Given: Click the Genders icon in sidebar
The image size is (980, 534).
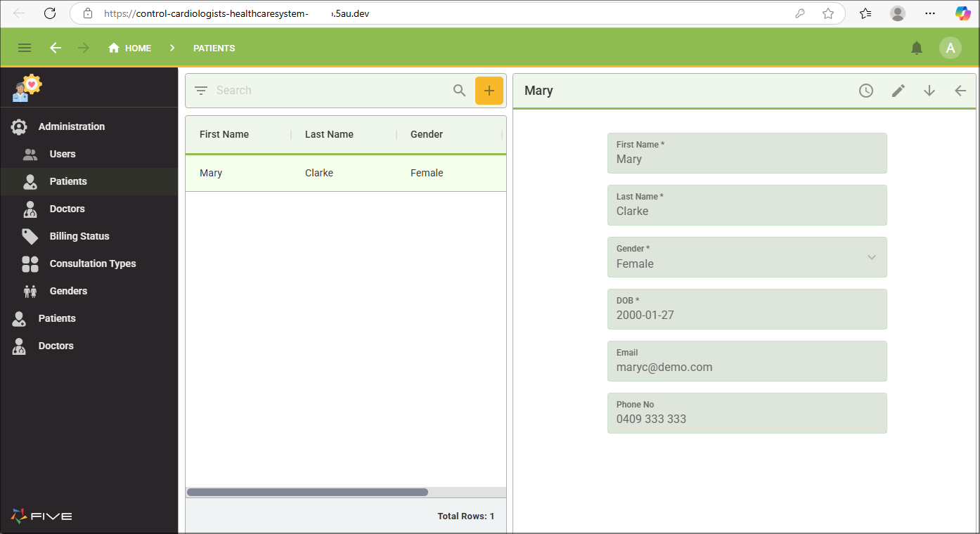Looking at the screenshot, I should pos(30,291).
